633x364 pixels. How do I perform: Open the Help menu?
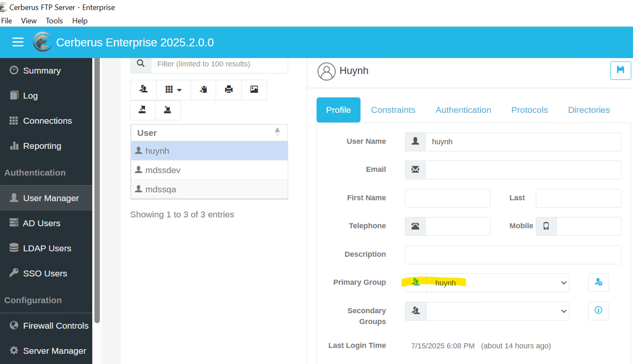coord(80,21)
